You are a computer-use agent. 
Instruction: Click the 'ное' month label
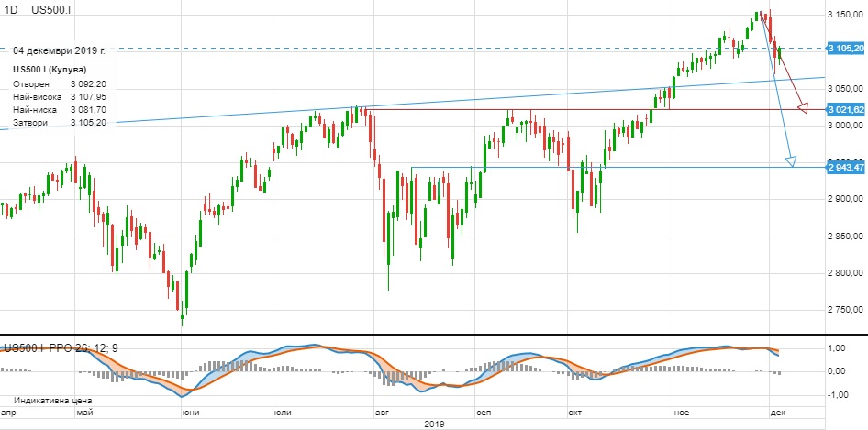click(x=682, y=413)
